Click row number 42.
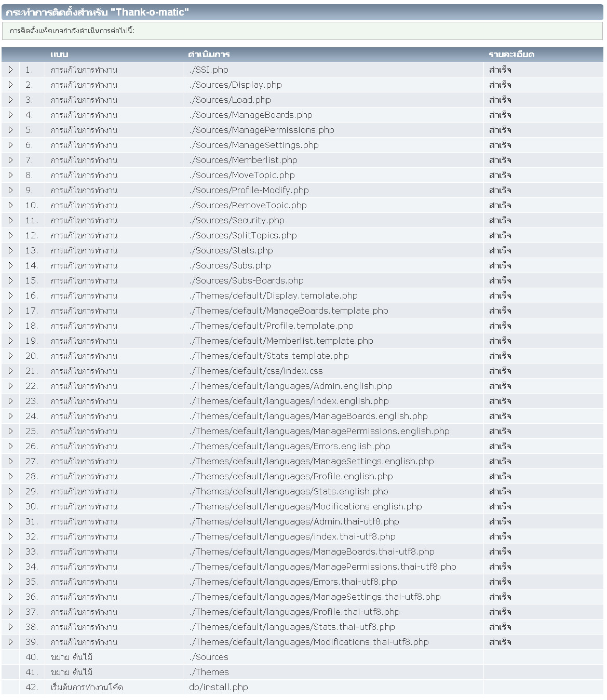 tap(32, 687)
